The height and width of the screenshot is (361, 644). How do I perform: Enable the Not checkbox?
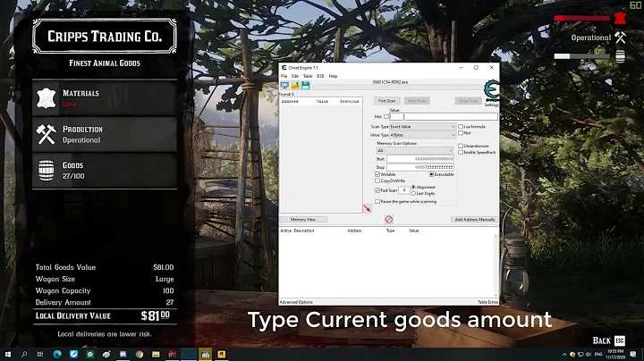(461, 133)
